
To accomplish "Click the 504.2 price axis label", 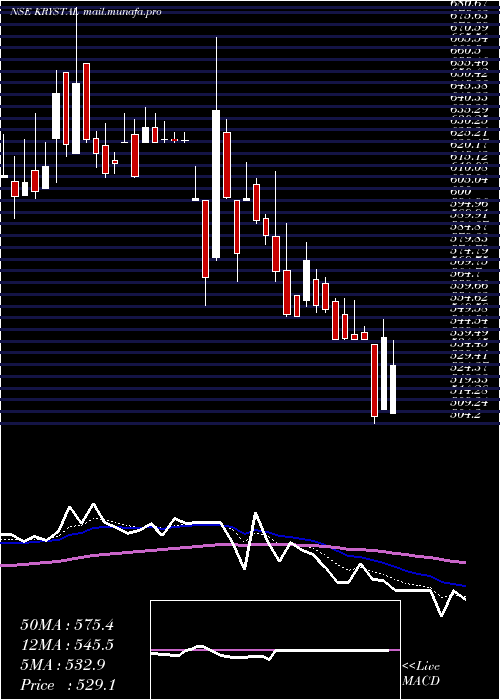I will tap(467, 414).
